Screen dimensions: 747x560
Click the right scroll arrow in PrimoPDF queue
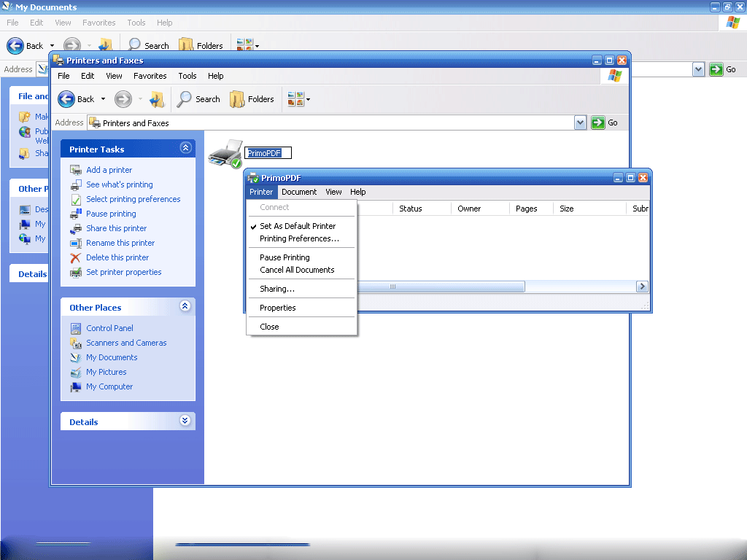(x=642, y=286)
